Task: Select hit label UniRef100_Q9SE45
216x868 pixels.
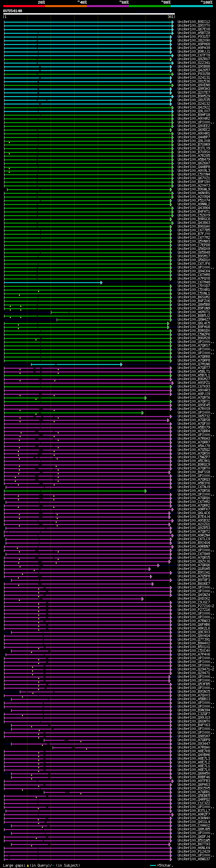Action: [x=194, y=405]
